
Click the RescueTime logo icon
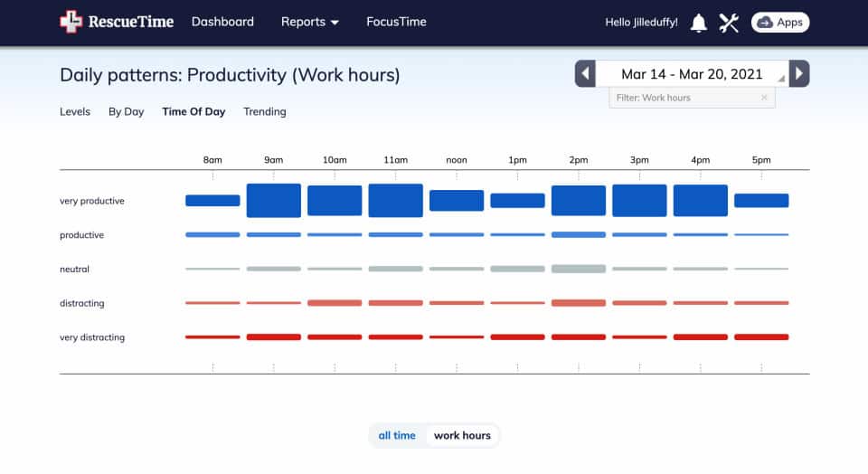[71, 22]
